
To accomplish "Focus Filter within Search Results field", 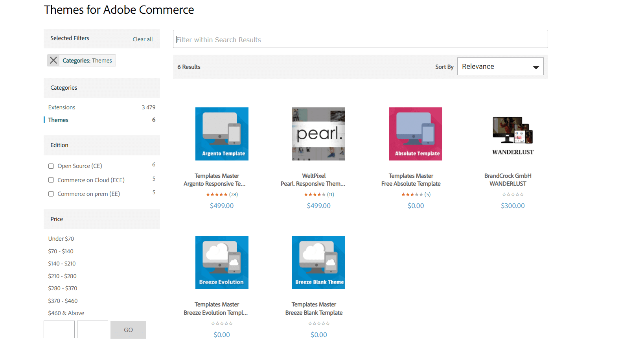I will pyautogui.click(x=361, y=39).
